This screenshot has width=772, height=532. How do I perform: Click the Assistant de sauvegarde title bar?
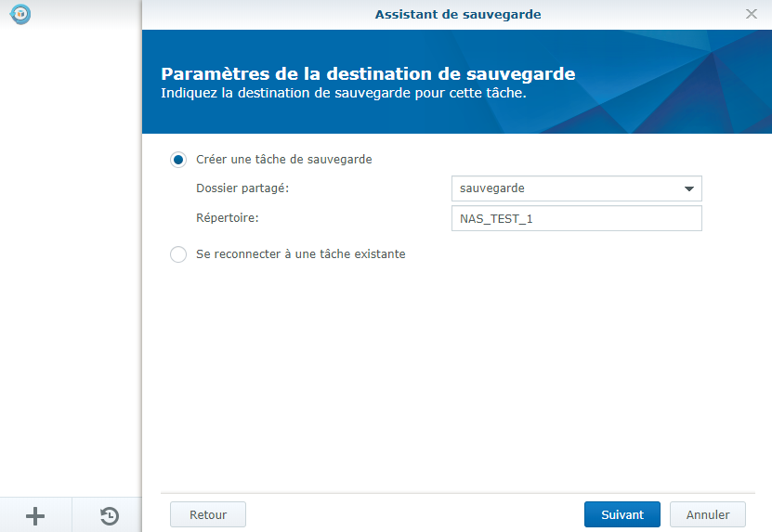point(457,14)
